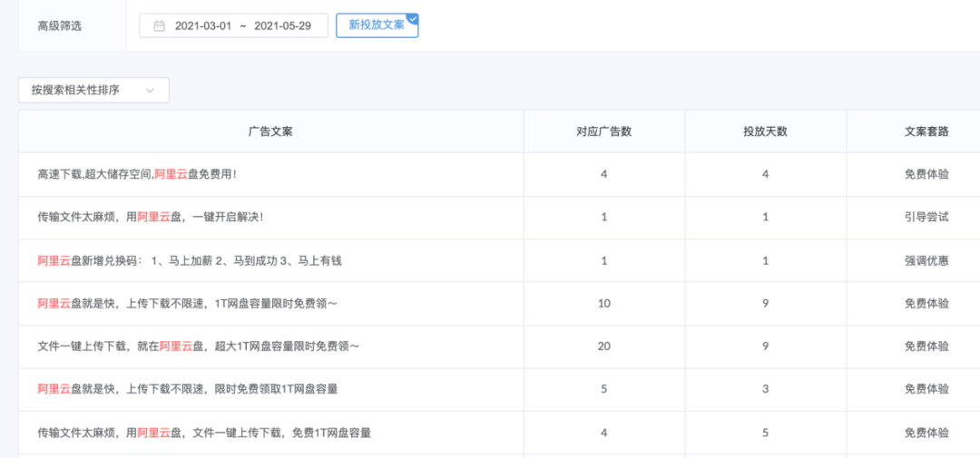This screenshot has height=458, width=980.
Task: Open 阿里云盘新增兑换码 ad copy row
Action: click(x=189, y=260)
